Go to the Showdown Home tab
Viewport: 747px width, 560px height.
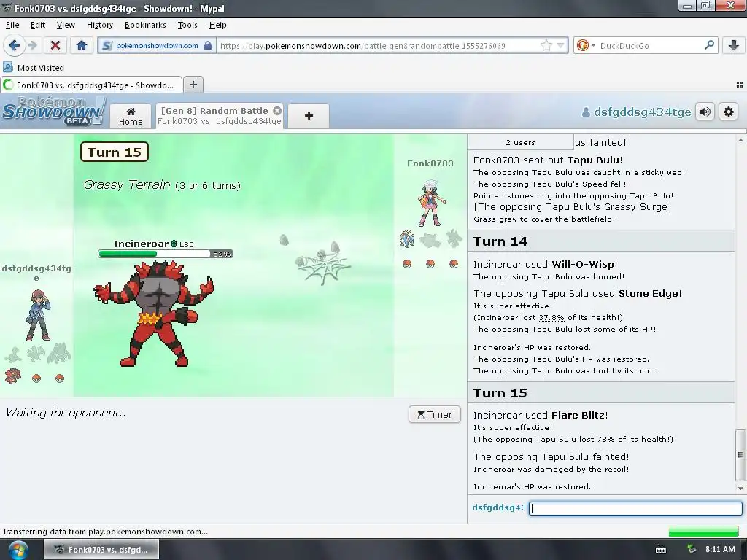click(x=131, y=116)
